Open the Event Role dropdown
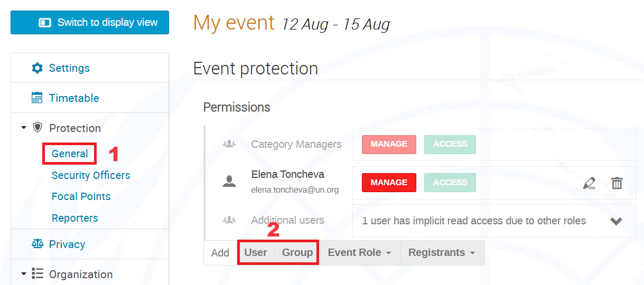 (x=360, y=253)
